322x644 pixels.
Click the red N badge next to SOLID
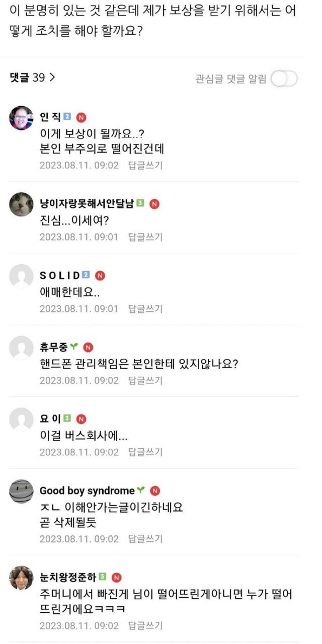click(100, 275)
